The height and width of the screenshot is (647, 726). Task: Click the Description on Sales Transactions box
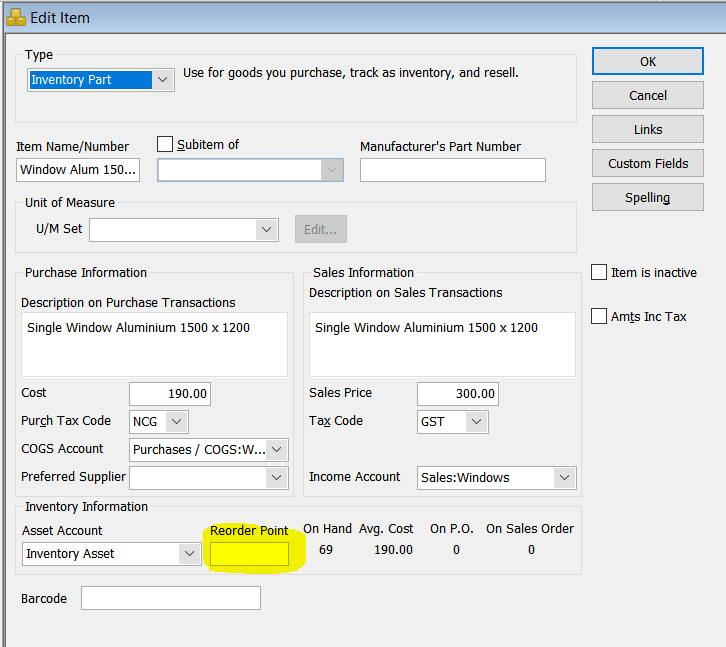(x=442, y=344)
